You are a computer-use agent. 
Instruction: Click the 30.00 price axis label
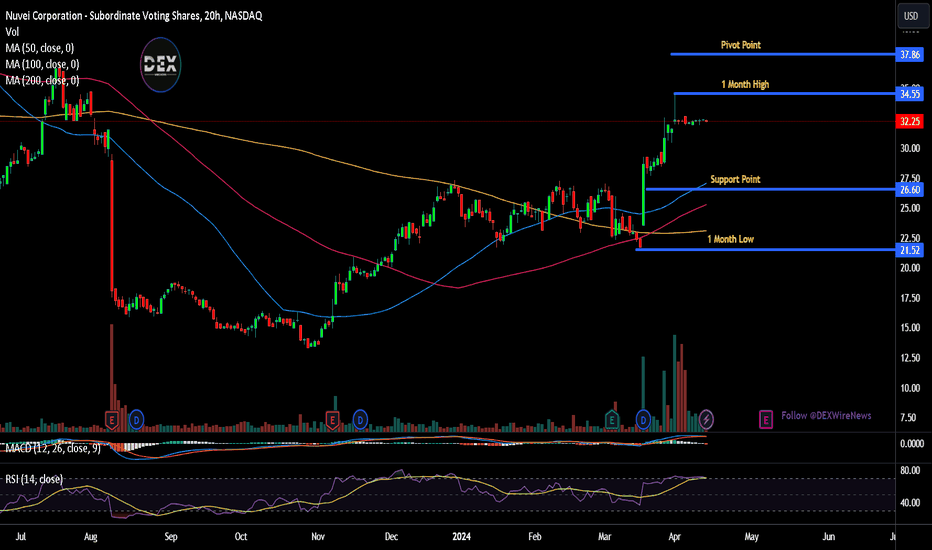point(910,149)
